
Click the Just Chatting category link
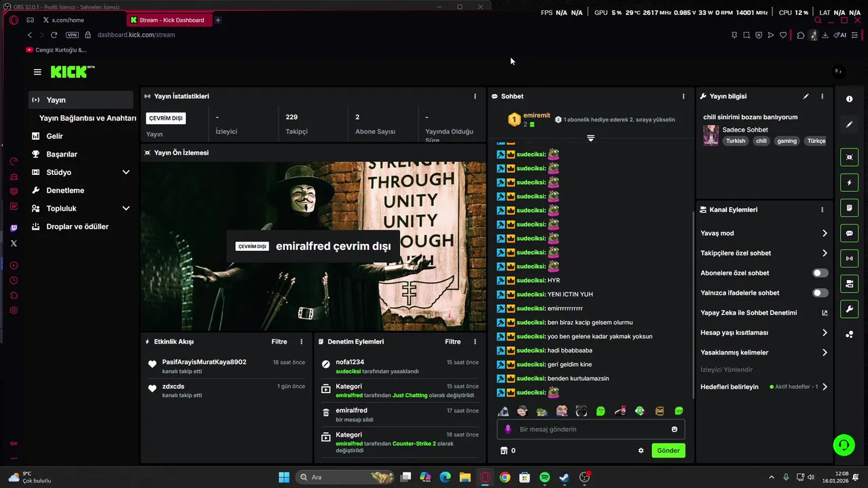point(410,395)
